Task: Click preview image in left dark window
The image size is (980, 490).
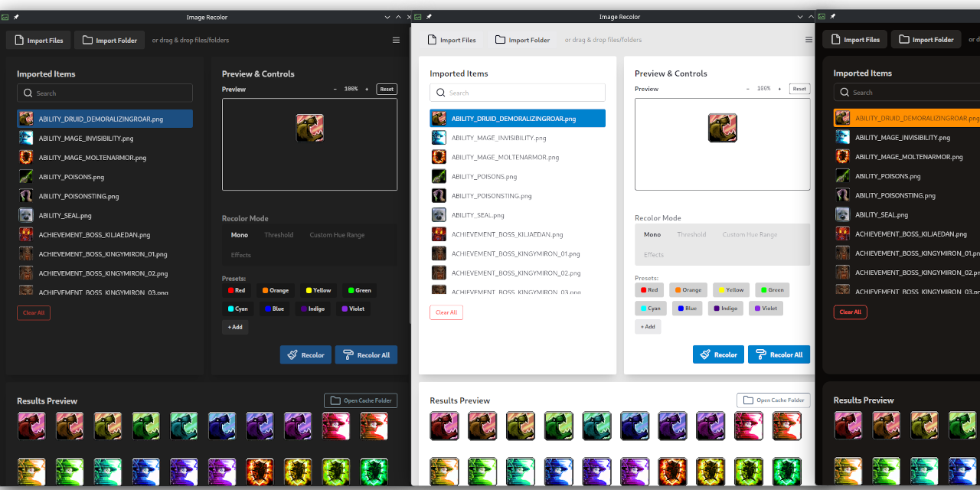Action: (310, 128)
